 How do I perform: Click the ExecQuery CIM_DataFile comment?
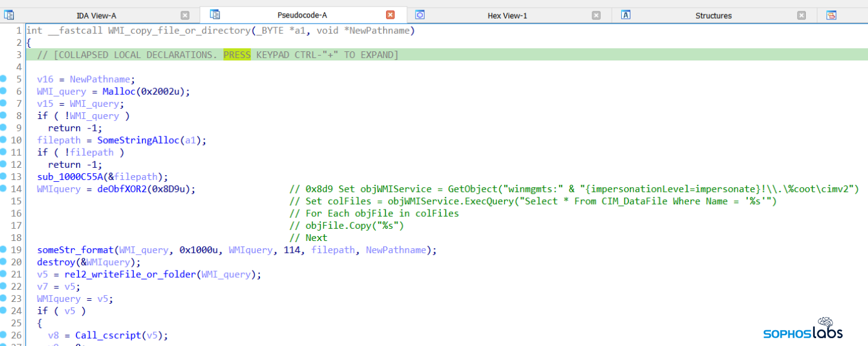533,201
